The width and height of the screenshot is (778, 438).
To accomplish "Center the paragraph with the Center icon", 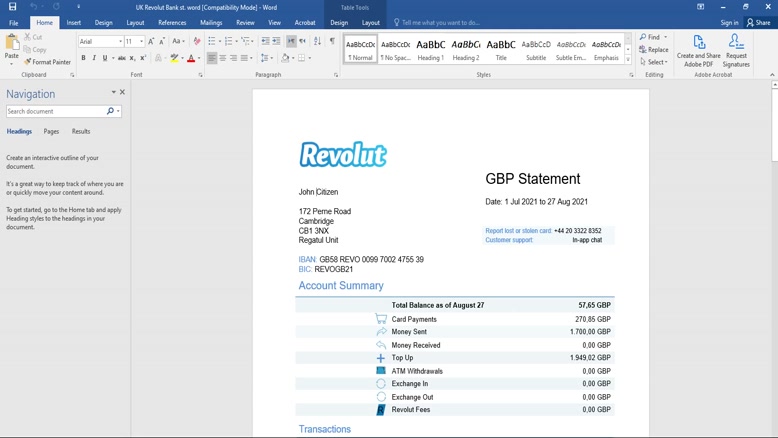I will click(x=223, y=58).
